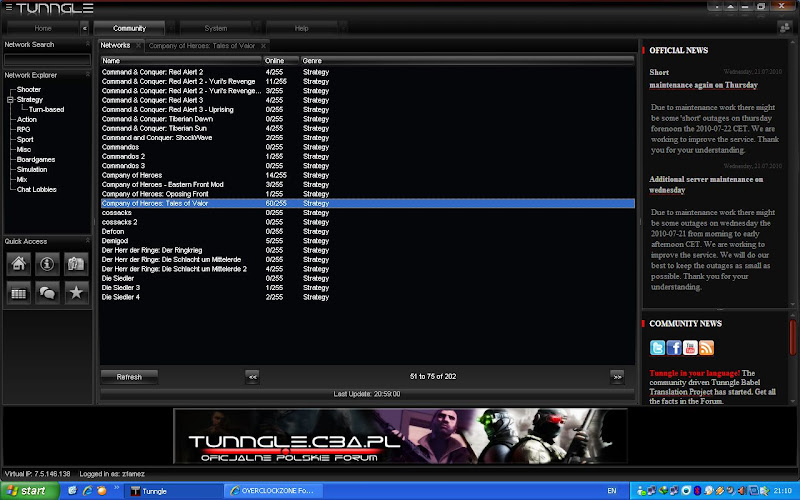
Task: Click the volume speaker tray icon
Action: [x=742, y=491]
